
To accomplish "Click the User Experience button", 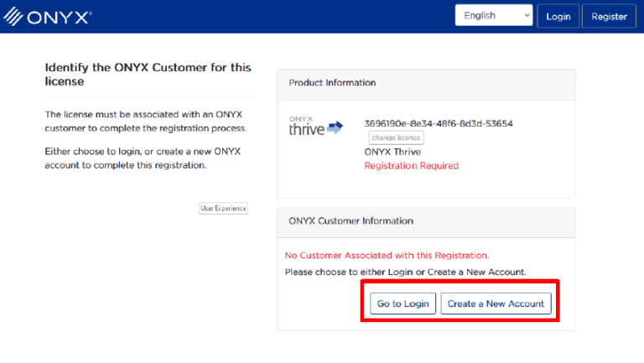I will coord(223,208).
